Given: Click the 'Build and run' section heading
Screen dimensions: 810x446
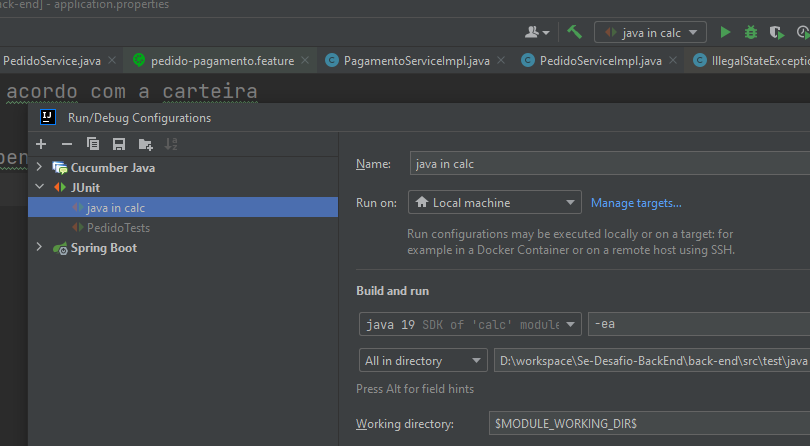Looking at the screenshot, I should click(x=393, y=291).
